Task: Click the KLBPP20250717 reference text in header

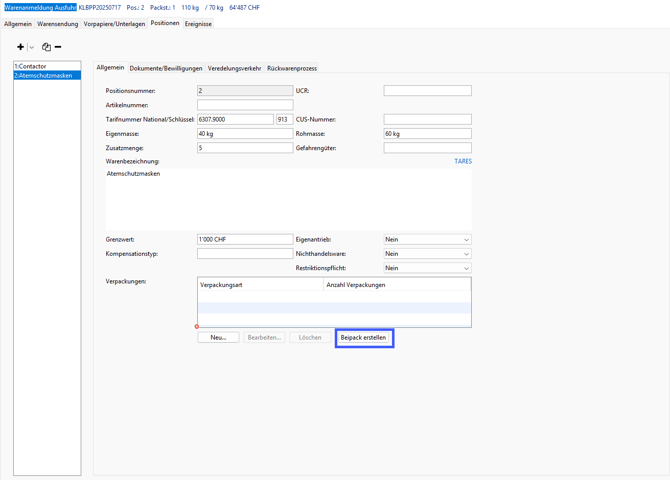Action: [100, 8]
